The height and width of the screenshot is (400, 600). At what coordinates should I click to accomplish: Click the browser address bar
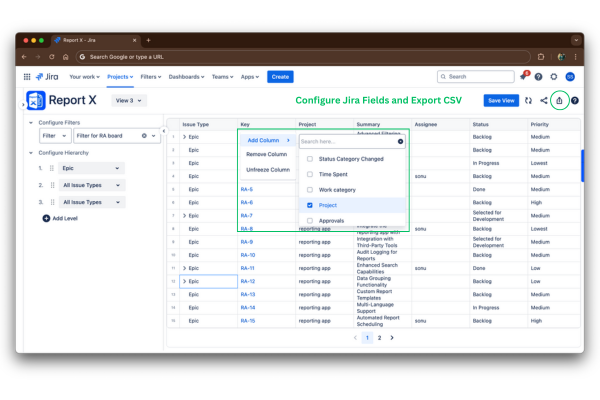303,57
